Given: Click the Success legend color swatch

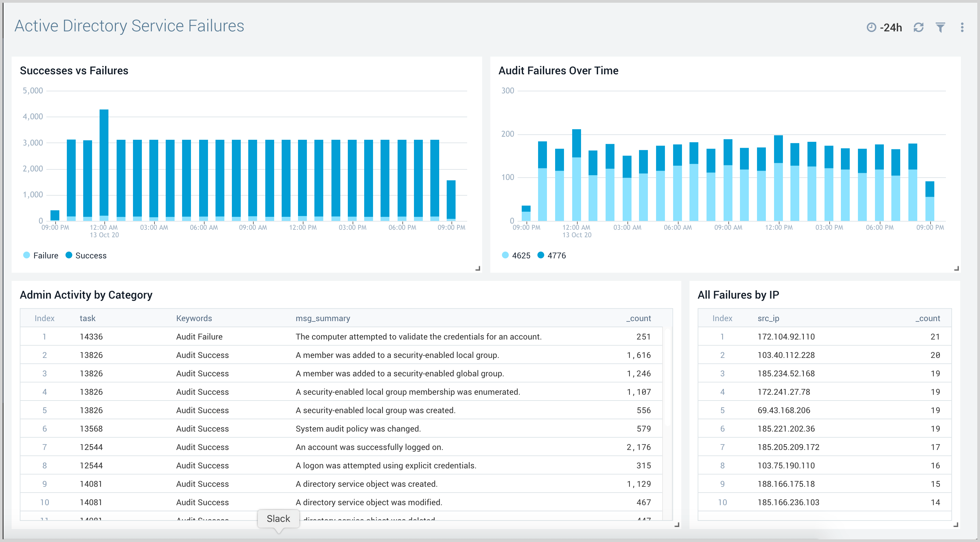Looking at the screenshot, I should click(x=69, y=255).
